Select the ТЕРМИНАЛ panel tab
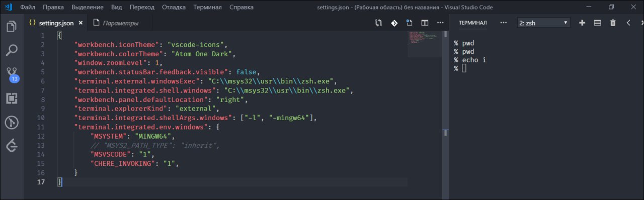The image size is (644, 200). 473,23
